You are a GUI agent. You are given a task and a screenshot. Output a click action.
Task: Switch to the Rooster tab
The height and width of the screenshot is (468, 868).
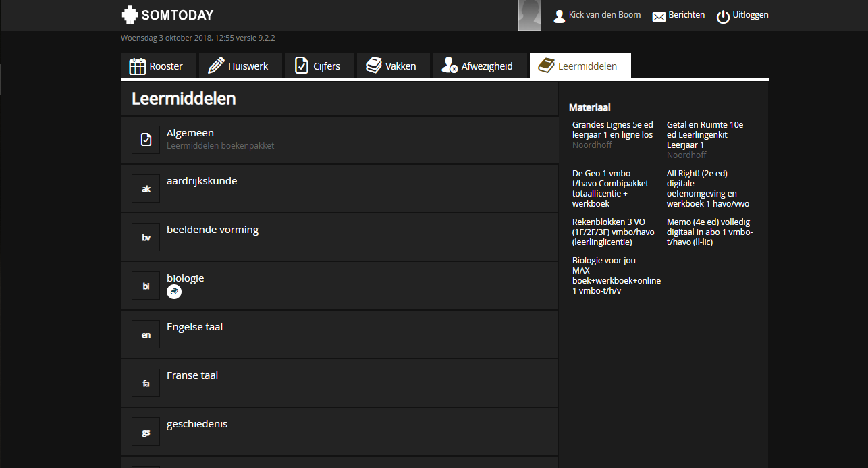159,66
